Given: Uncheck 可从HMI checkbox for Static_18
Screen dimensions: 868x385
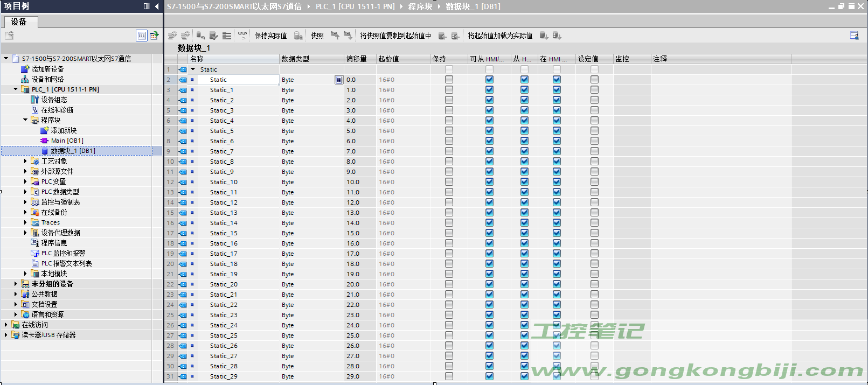Looking at the screenshot, I should point(489,264).
